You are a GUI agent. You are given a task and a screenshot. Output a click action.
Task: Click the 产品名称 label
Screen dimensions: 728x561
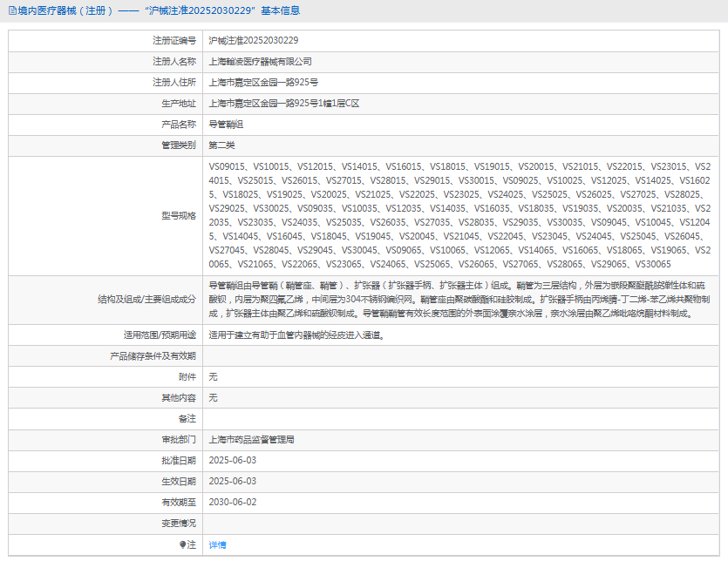coord(179,124)
